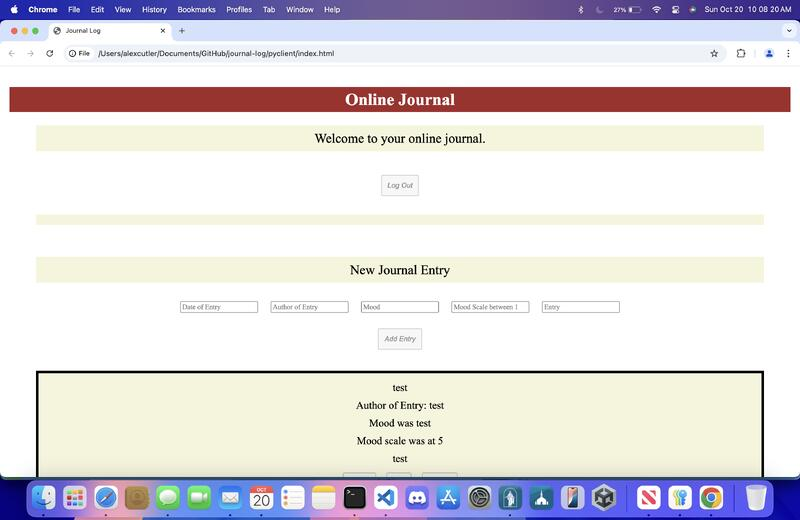Open the Chrome profile avatar
Screen dimensions: 800x520
pos(769,54)
